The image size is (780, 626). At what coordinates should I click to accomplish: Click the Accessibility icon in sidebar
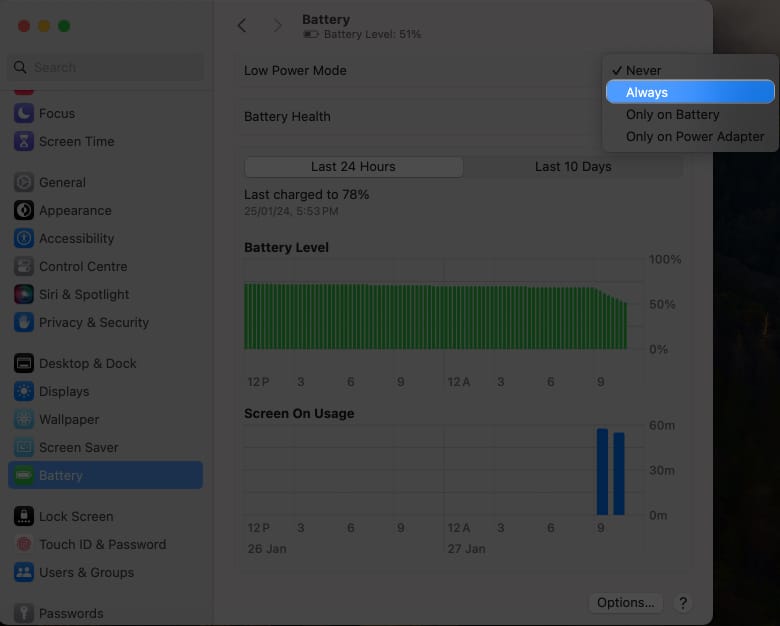point(24,238)
